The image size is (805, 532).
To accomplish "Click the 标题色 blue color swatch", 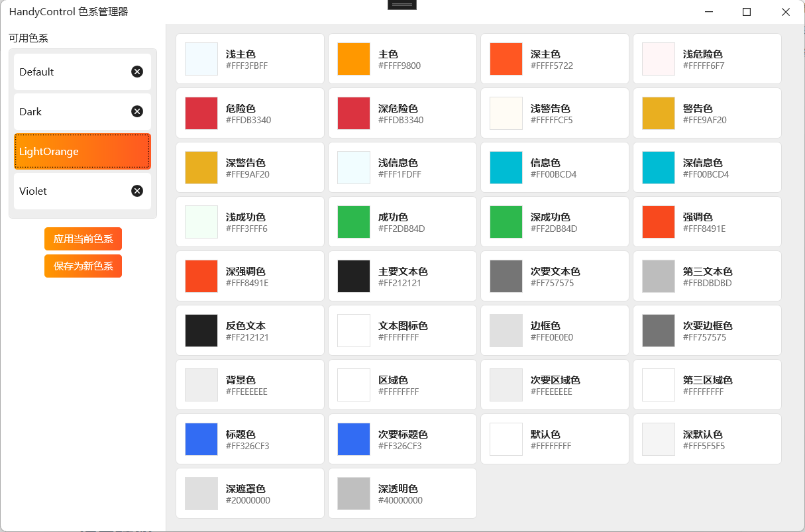I will [201, 439].
